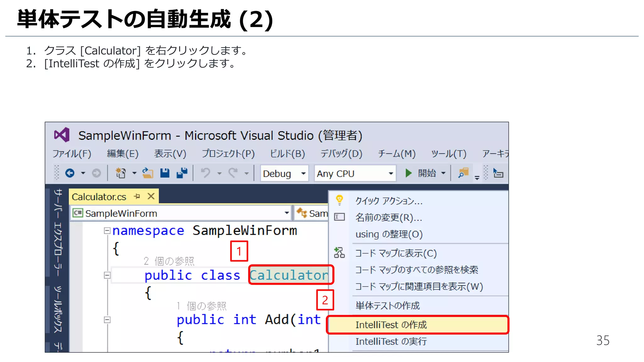
Task: Click the grey navigate forward arrow
Action: tap(97, 173)
